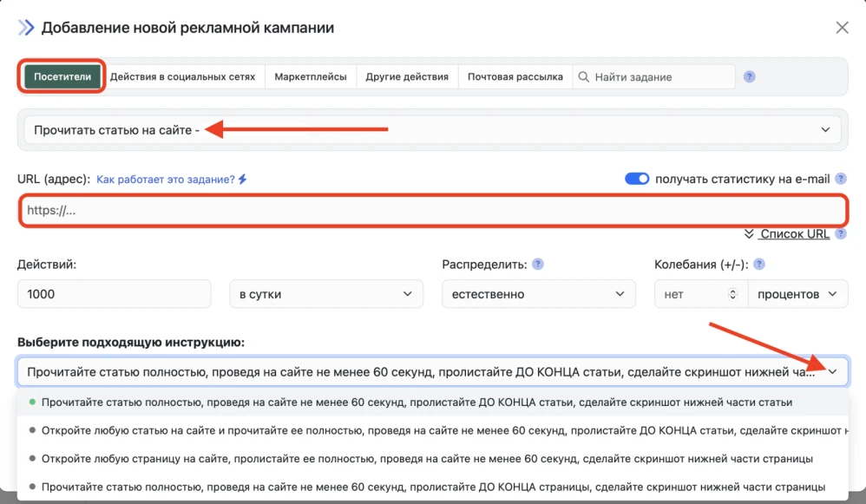Open the процентов units dropdown
Screen dimensions: 866x504
tap(797, 293)
